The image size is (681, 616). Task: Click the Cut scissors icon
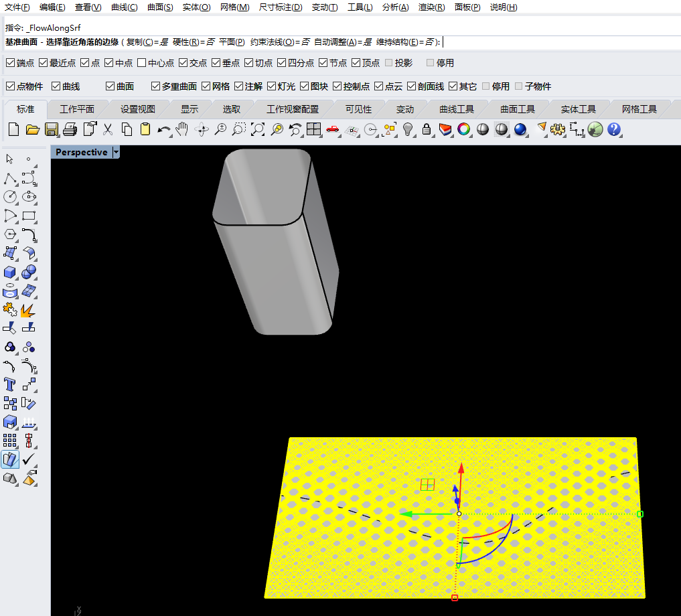tap(108, 129)
